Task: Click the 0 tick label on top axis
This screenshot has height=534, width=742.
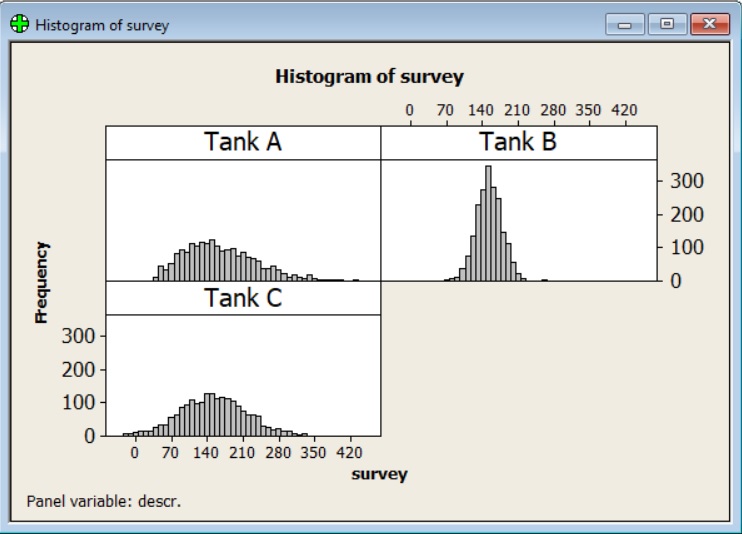Action: [x=409, y=110]
